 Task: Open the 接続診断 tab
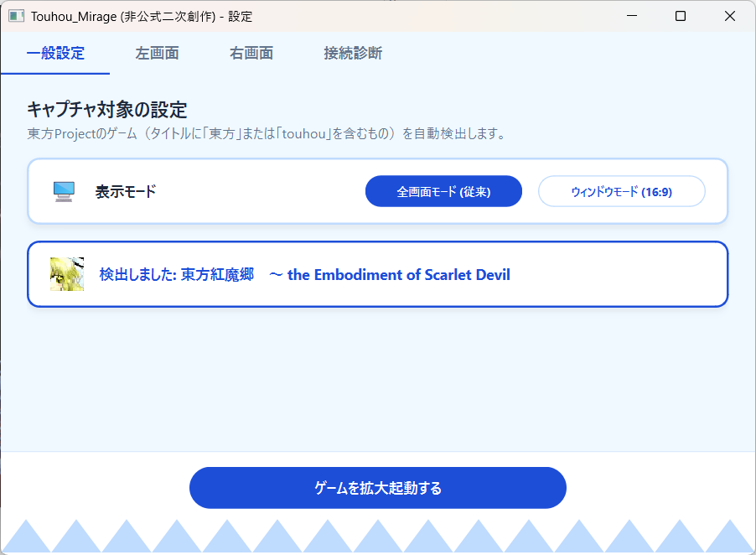[x=353, y=53]
